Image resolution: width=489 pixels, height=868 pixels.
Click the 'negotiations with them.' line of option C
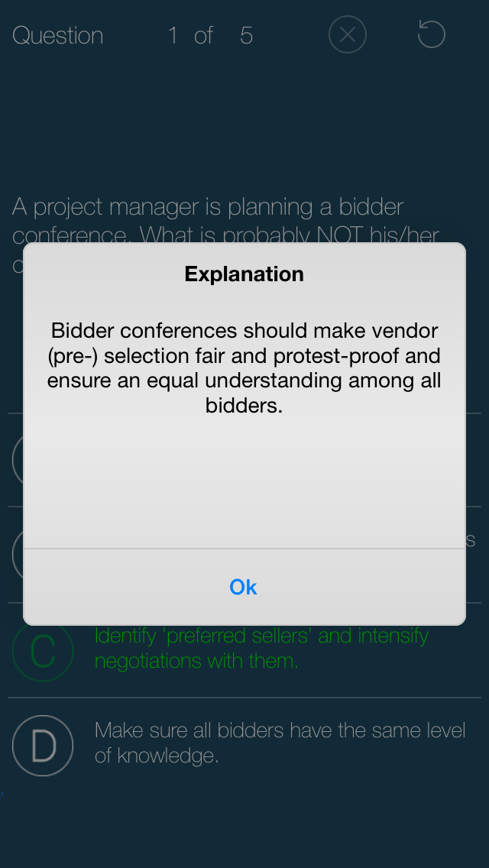[x=196, y=661]
